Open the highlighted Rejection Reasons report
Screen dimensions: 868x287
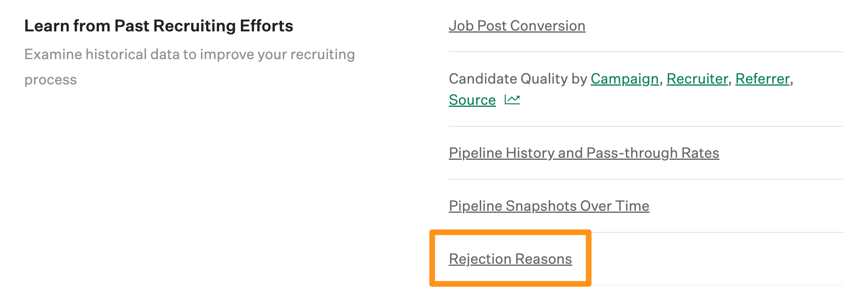pyautogui.click(x=510, y=259)
